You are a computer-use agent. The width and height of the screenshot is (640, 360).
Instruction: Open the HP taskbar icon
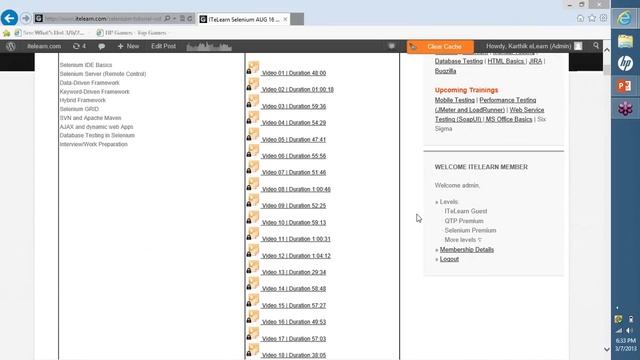[625, 63]
